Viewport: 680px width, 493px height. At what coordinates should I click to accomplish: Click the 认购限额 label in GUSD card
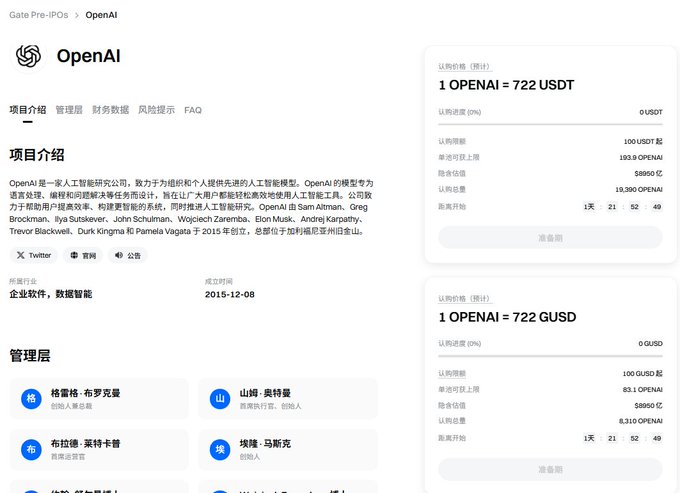[x=452, y=373]
